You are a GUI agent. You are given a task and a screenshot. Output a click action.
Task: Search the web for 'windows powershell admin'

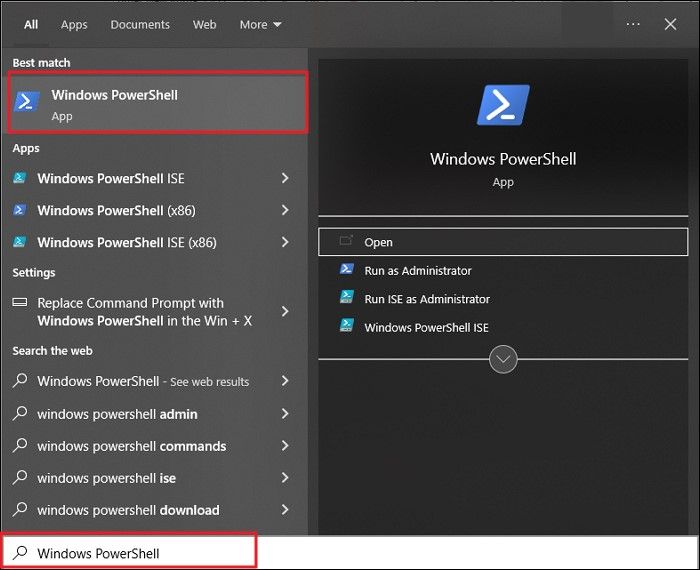(117, 414)
